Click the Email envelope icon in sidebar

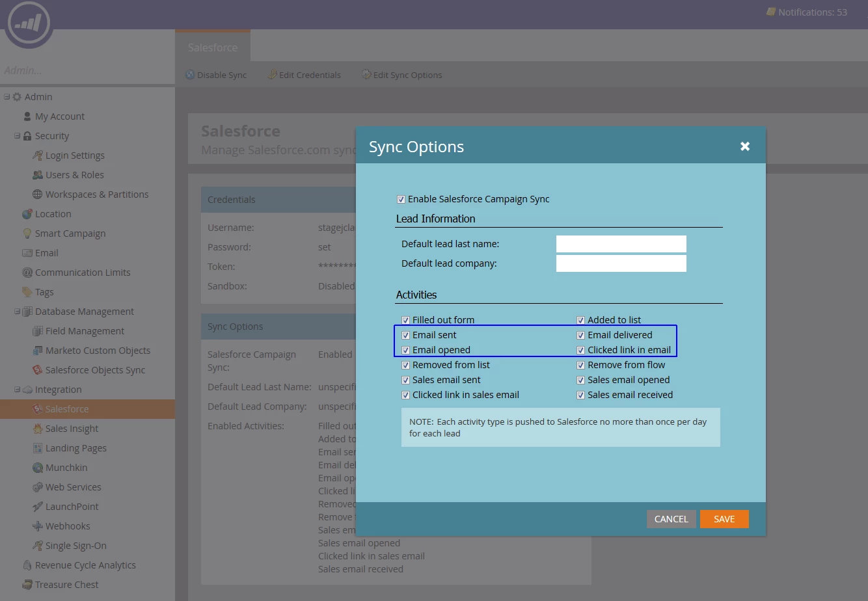click(27, 253)
